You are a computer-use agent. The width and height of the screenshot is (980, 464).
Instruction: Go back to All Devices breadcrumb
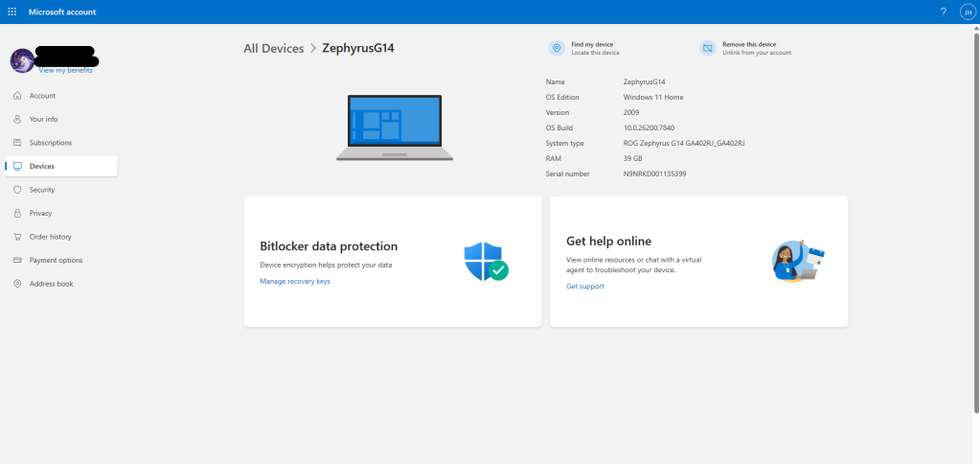pos(274,48)
